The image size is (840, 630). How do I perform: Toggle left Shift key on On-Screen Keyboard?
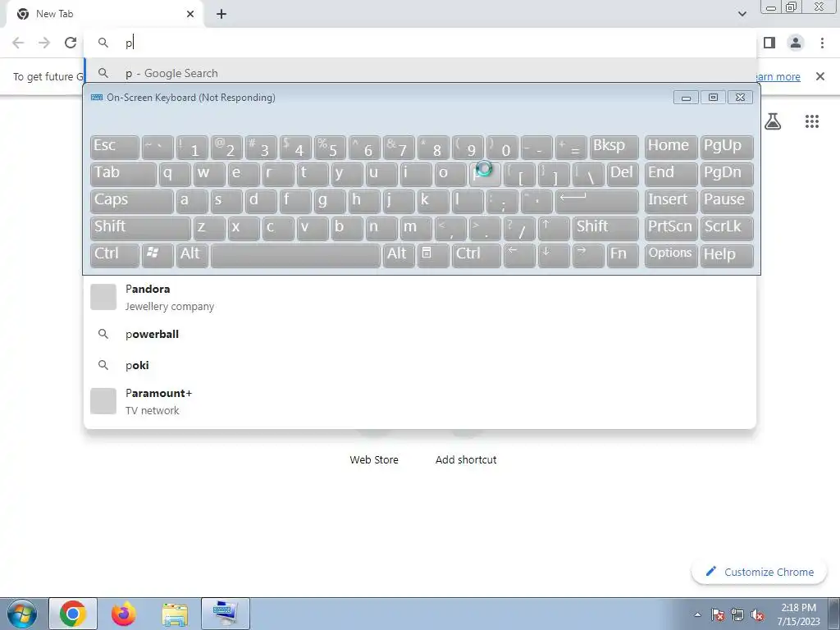(140, 228)
